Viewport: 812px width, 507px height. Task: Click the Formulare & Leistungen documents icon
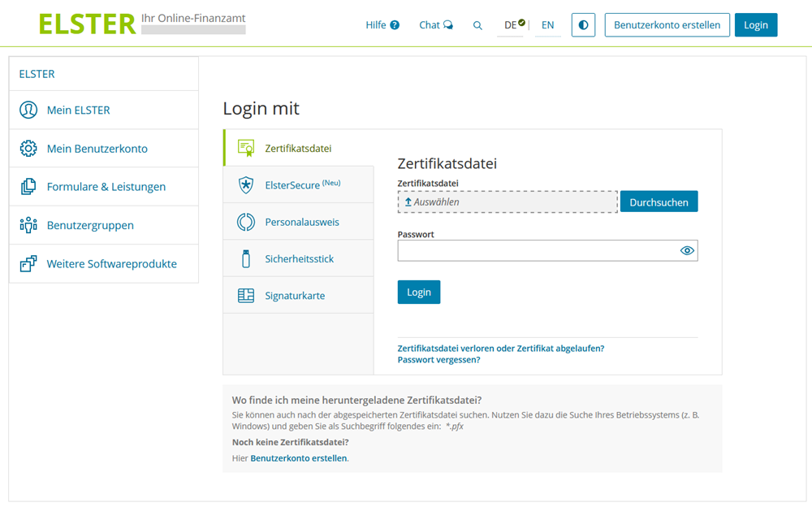28,187
